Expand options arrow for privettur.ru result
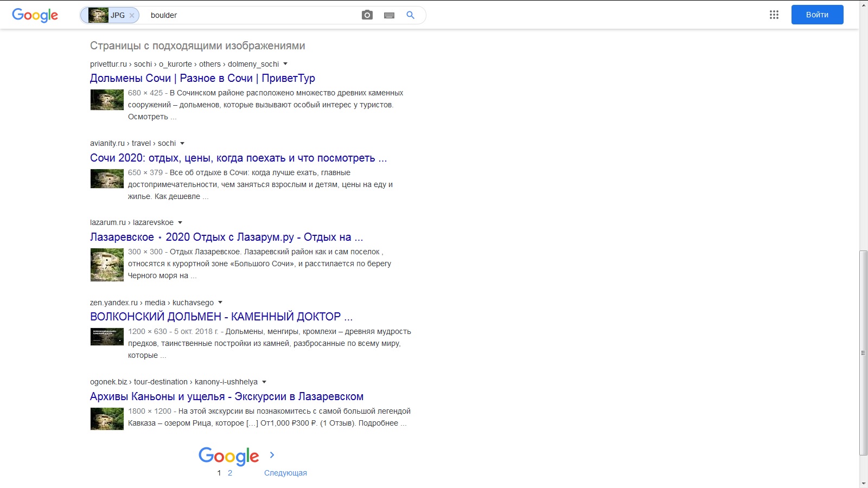Viewport: 868px width, 488px height. (x=285, y=64)
